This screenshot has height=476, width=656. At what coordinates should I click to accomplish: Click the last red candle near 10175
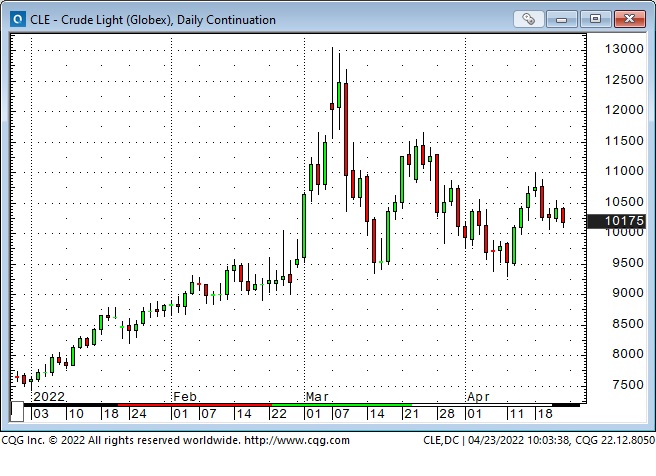point(563,215)
